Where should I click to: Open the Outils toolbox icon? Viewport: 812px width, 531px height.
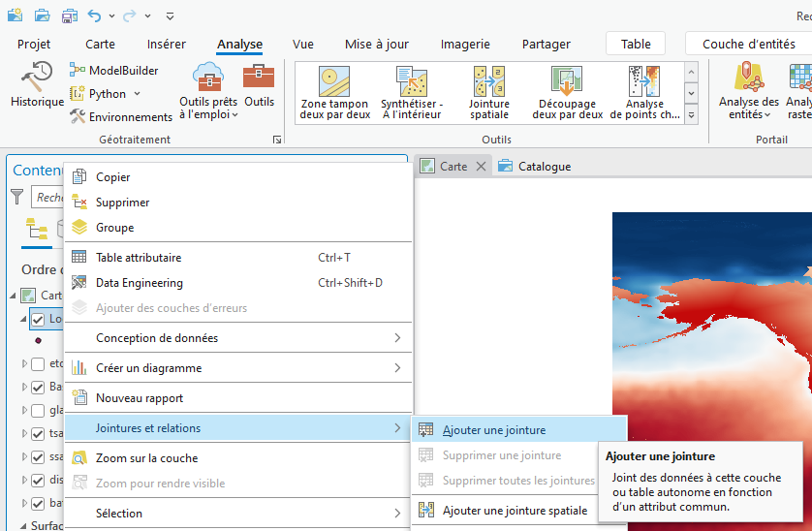click(x=259, y=86)
